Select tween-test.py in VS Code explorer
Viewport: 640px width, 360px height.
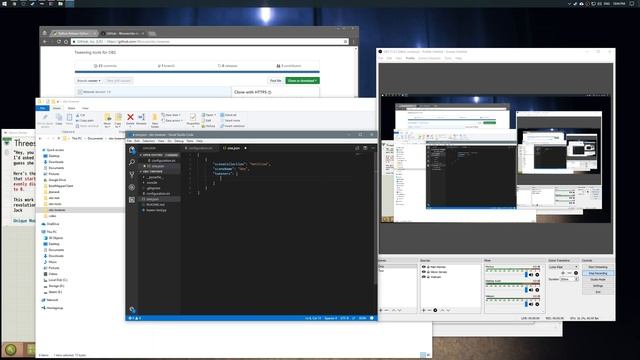click(x=156, y=210)
